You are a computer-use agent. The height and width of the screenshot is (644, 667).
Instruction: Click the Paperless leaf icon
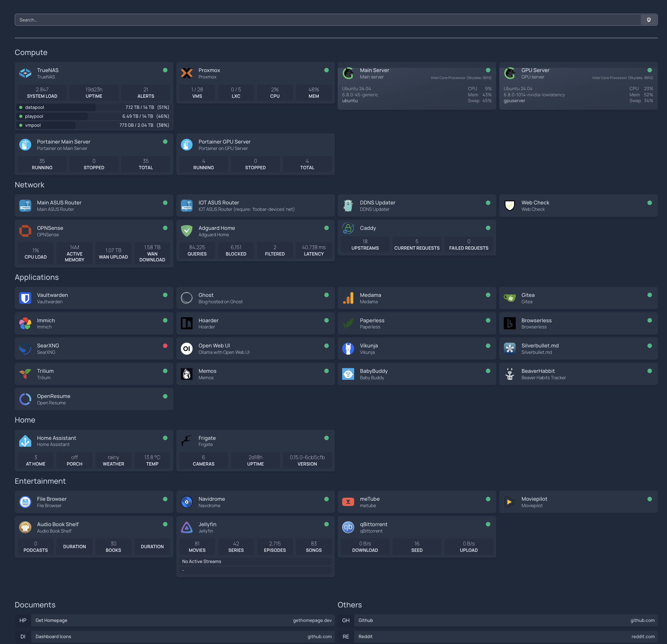(x=348, y=323)
